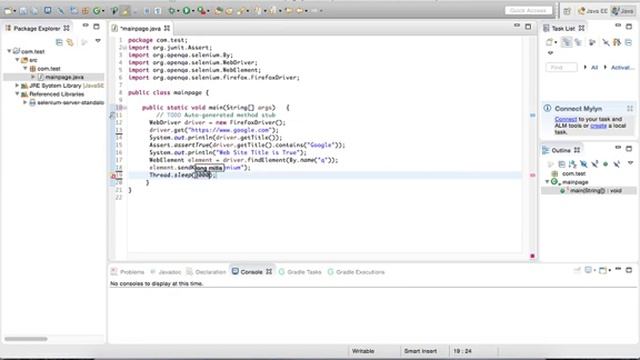640x360 pixels.
Task: Click the Open Perspective icon
Action: point(567,11)
